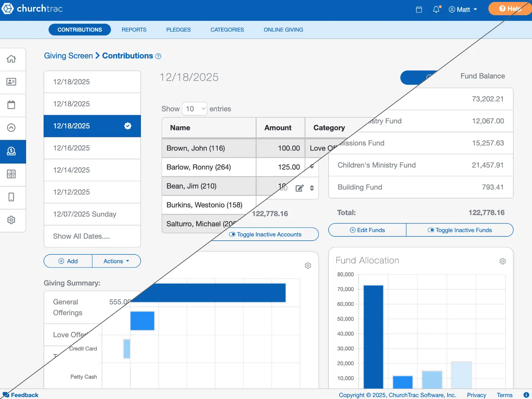
Task: Expand the Actions dropdown
Action: pyautogui.click(x=116, y=261)
